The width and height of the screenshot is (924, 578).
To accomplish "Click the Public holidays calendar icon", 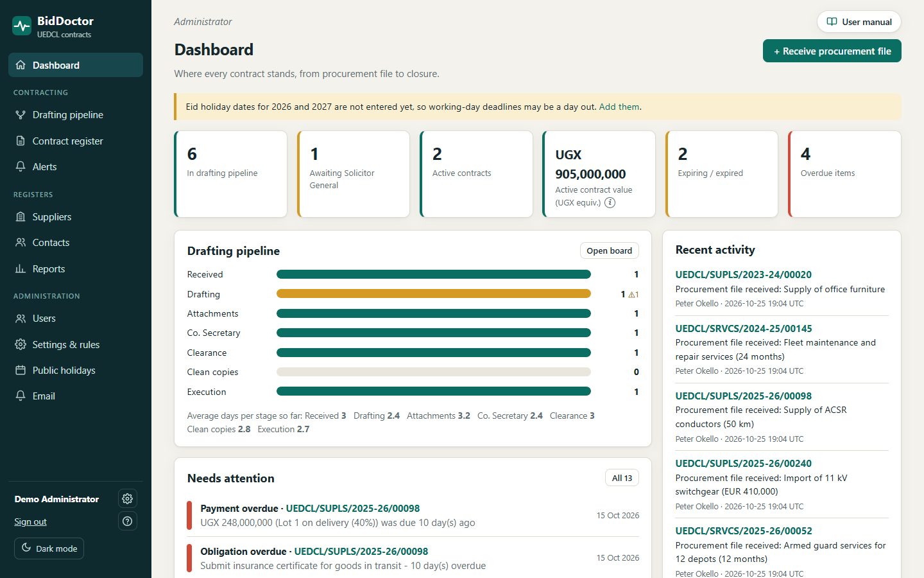I will [x=21, y=370].
